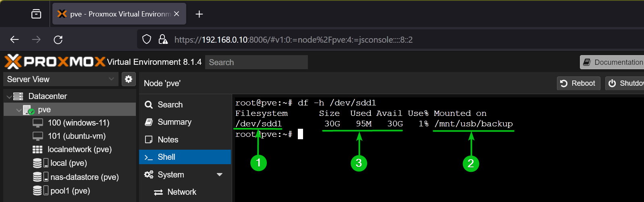Go back in browser history
This screenshot has height=202, width=644.
[15, 39]
